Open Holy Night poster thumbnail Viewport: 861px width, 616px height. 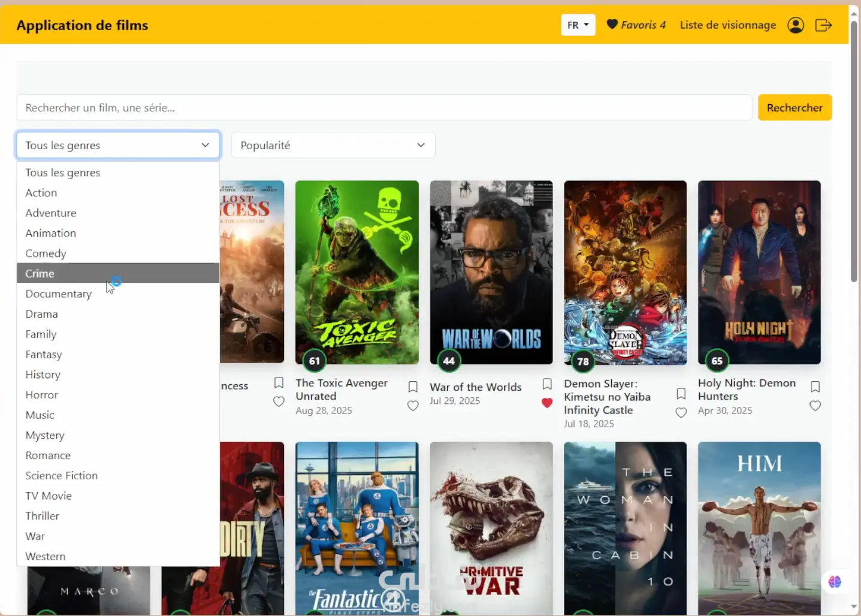[x=759, y=272]
